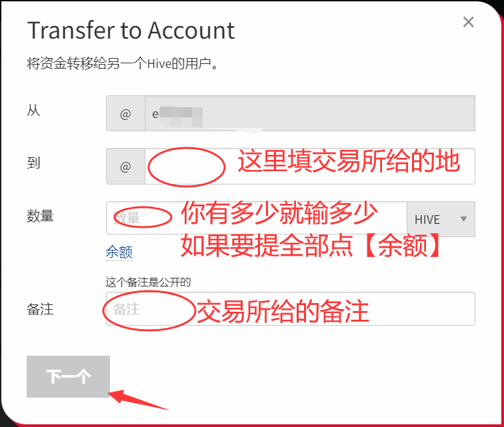Viewport: 504px width, 427px height.
Task: Focus the 备注 memo input field
Action: tap(291, 309)
